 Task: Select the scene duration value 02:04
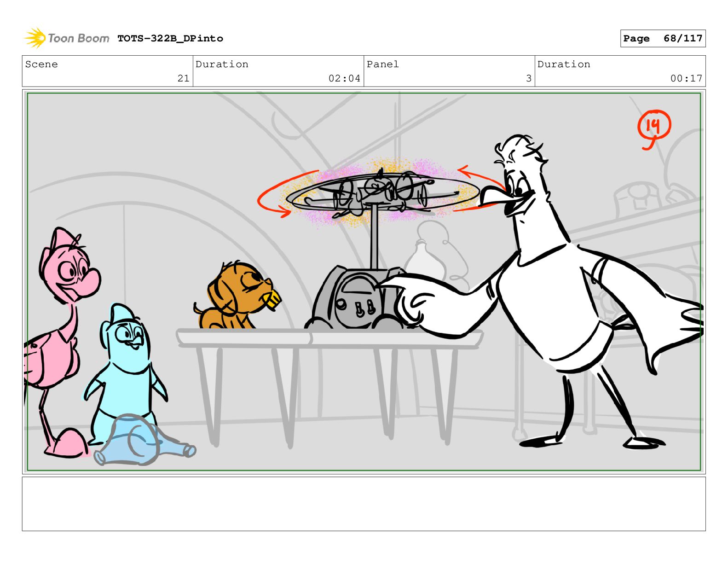click(x=344, y=78)
